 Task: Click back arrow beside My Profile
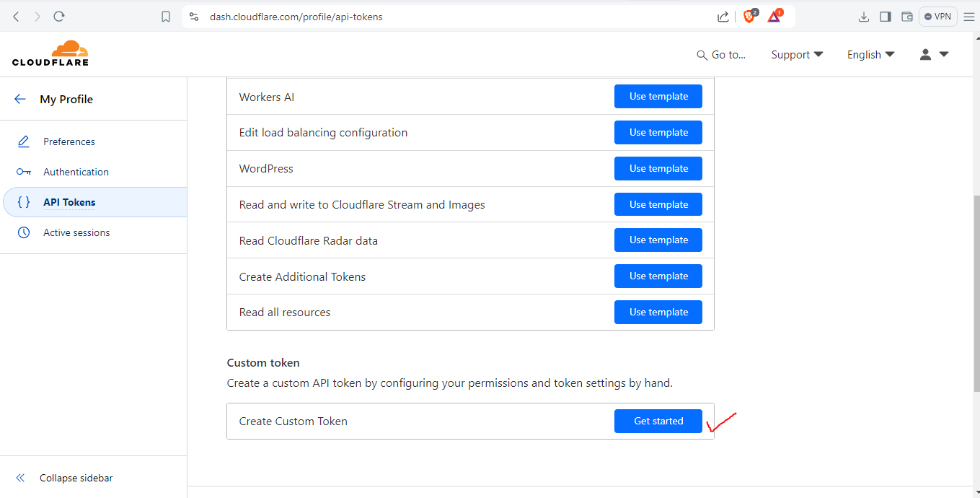pos(20,100)
